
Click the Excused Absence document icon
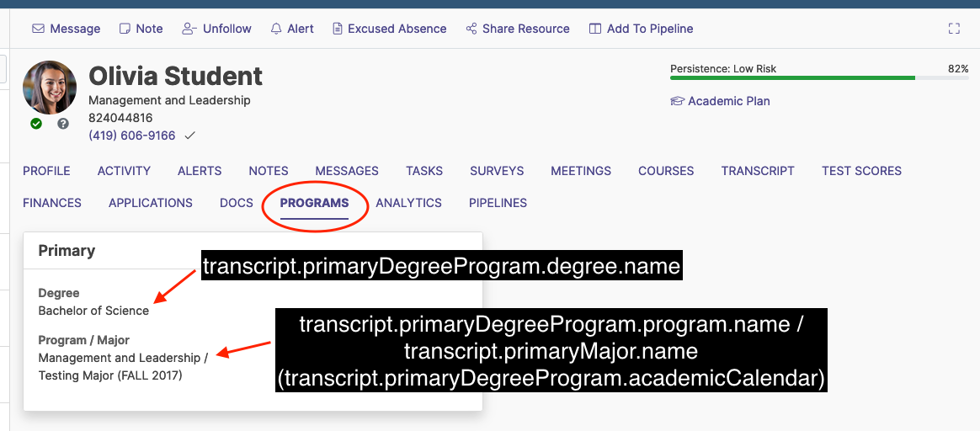click(x=338, y=29)
